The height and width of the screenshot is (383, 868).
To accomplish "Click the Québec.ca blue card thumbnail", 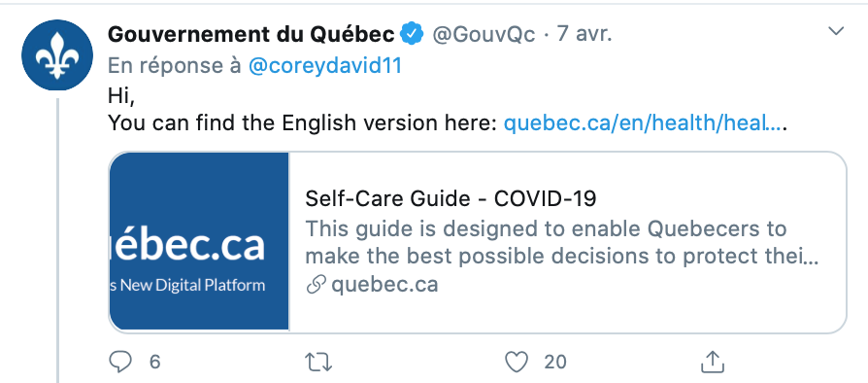I will (199, 242).
